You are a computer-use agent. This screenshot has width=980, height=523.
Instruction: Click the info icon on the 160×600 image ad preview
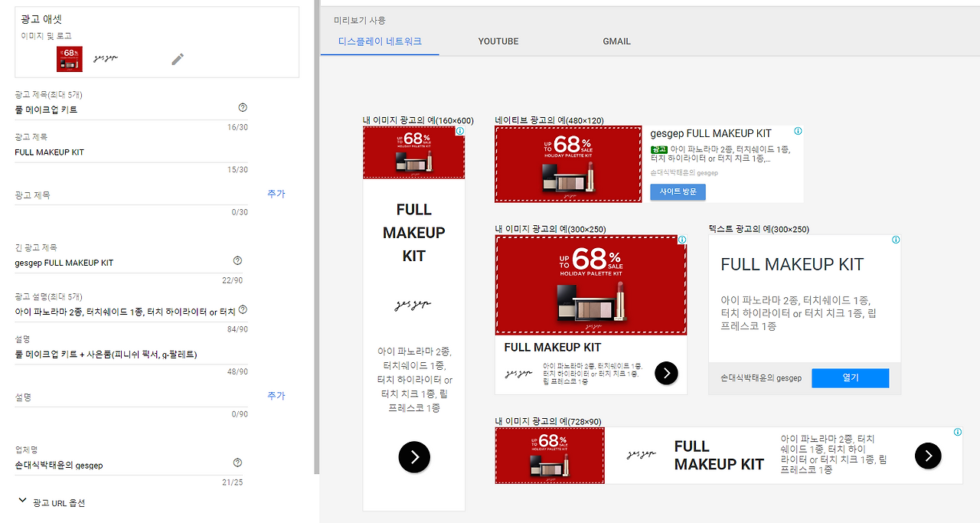point(459,131)
